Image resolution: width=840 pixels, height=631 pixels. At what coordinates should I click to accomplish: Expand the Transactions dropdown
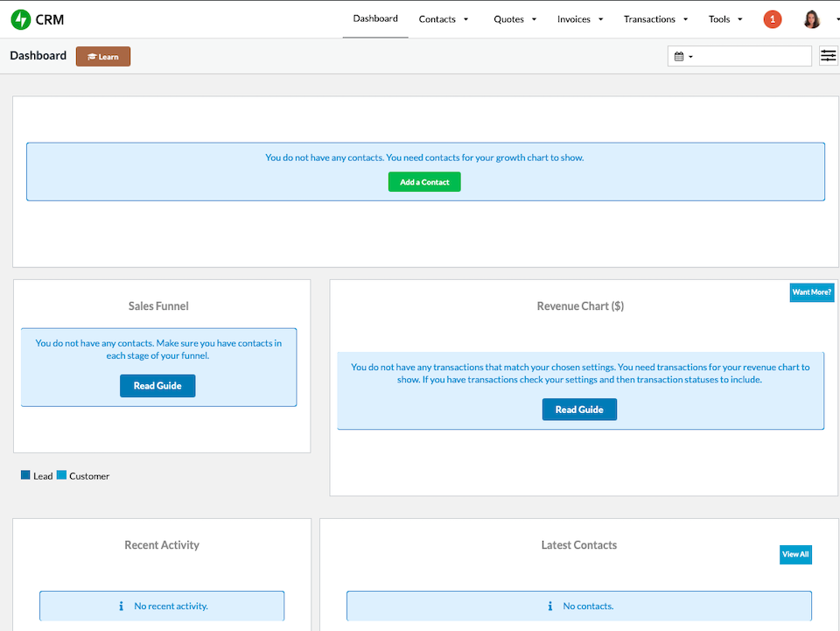point(655,18)
